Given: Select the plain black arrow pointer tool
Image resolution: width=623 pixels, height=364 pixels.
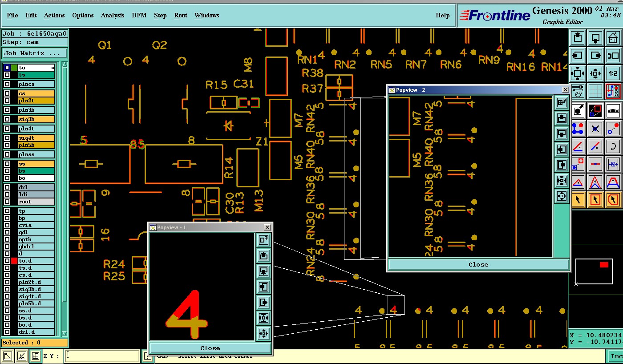Looking at the screenshot, I should pos(578,200).
